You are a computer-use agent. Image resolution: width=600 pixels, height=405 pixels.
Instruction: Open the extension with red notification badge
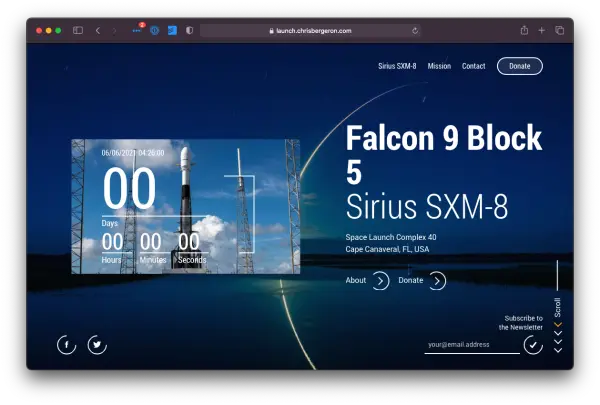tap(137, 29)
